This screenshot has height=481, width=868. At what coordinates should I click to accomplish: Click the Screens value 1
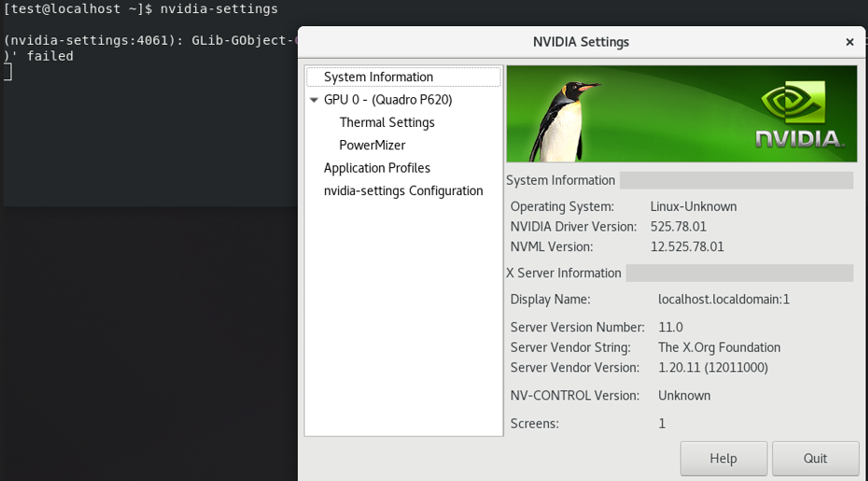662,424
